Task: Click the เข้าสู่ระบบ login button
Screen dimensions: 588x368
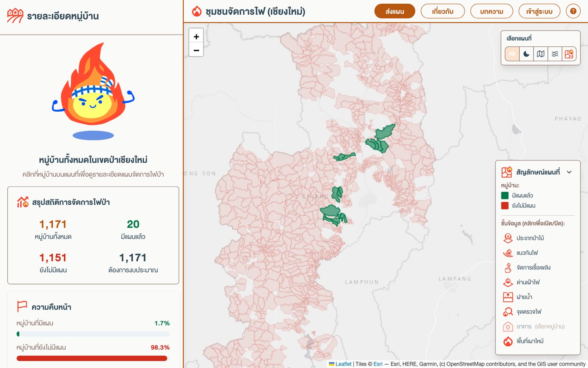Action: point(539,11)
